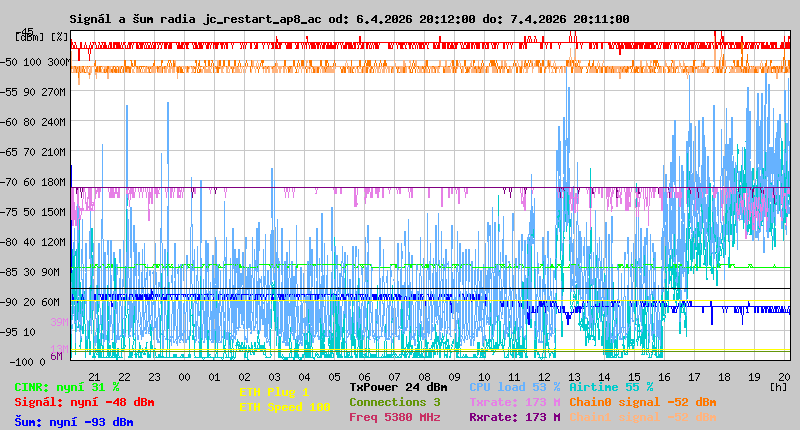Click the [h] unit label on time axis

[x=778, y=386]
